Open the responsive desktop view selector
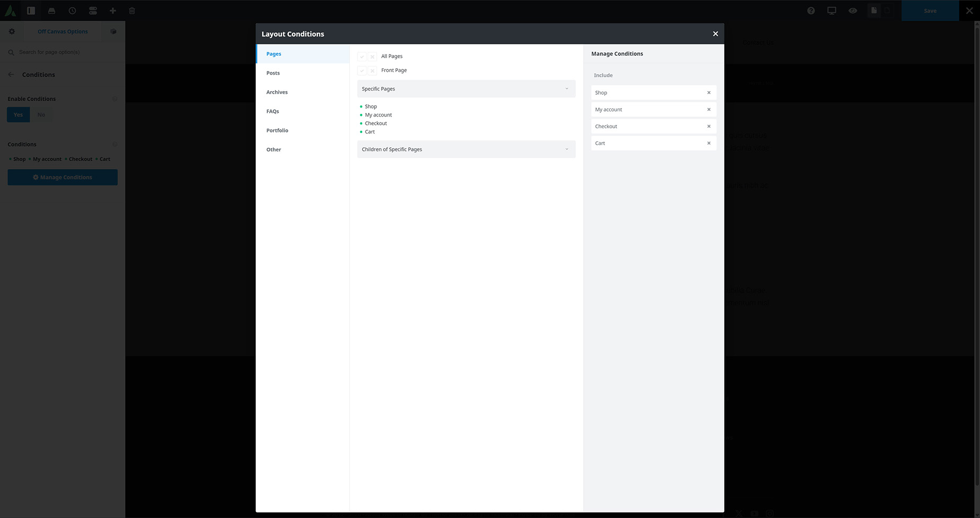Viewport: 980px width, 518px height. 832,11
